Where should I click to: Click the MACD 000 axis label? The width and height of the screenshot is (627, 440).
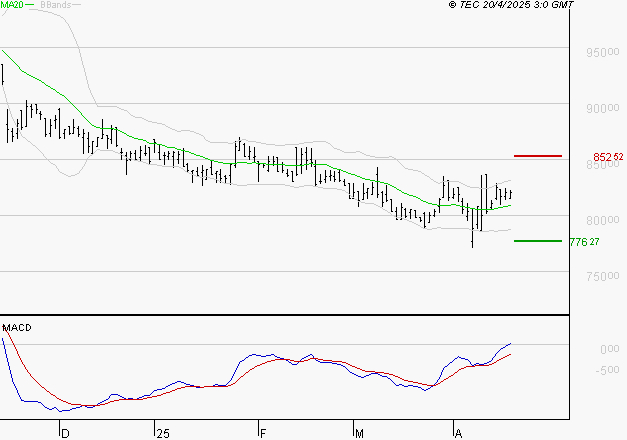click(x=610, y=349)
